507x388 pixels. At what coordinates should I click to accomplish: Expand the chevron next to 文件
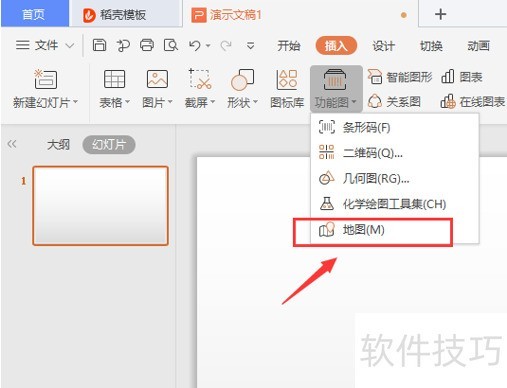click(x=69, y=45)
